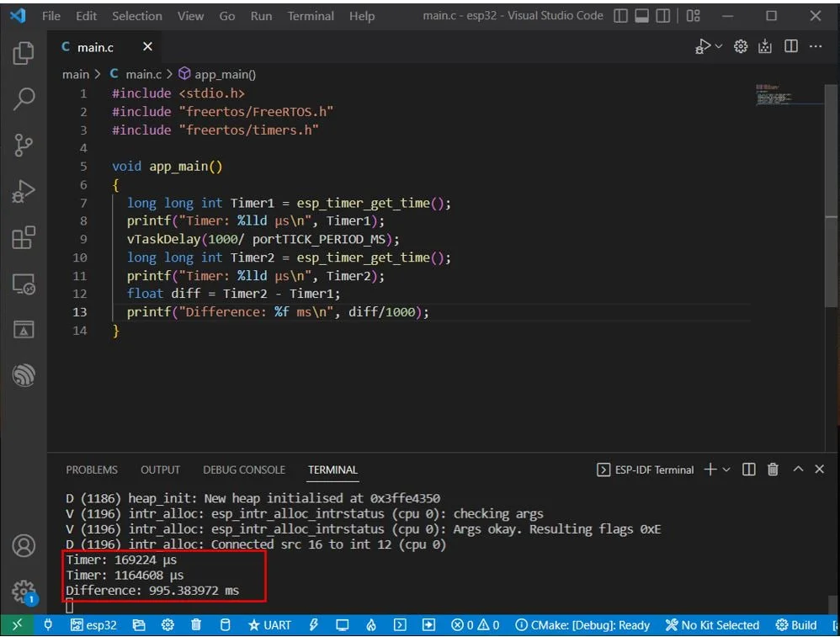This screenshot has height=637, width=840.
Task: Expand the Run or Debug dropdown arrow
Action: (719, 46)
